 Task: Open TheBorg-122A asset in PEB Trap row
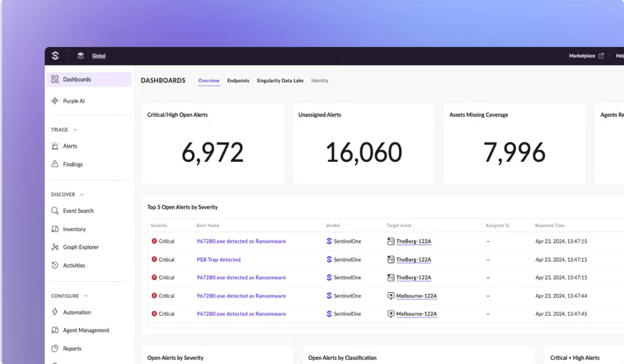[414, 259]
